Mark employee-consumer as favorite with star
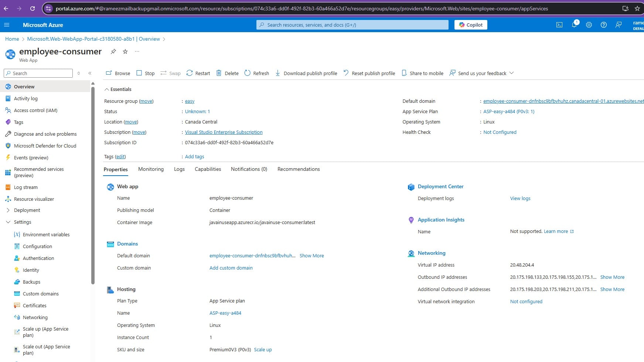Image resolution: width=644 pixels, height=362 pixels. pyautogui.click(x=125, y=51)
